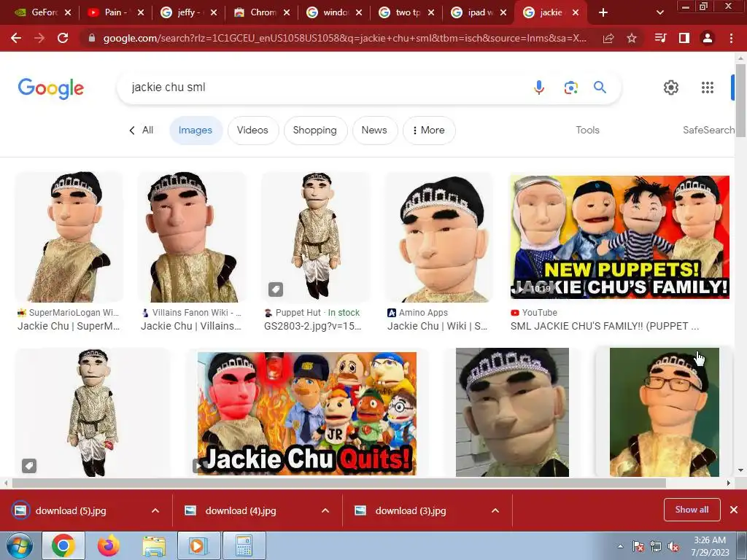Open Chrome from the taskbar
Screen dimensions: 747x560
[x=63, y=545]
